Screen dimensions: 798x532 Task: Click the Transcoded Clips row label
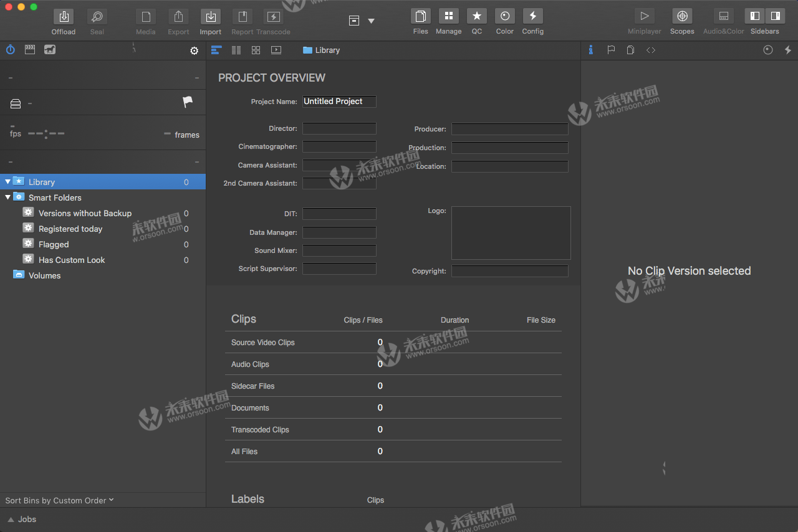coord(260,430)
